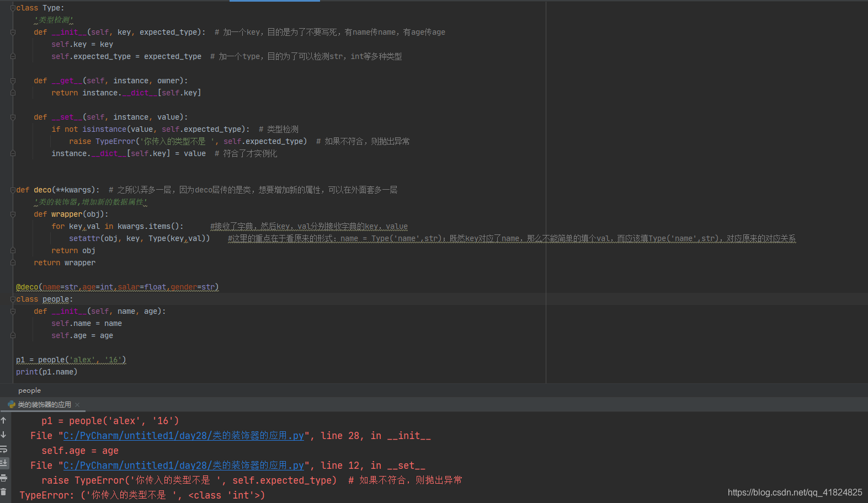868x503 pixels.
Task: Click the final TypeError message in the console
Action: pos(142,495)
